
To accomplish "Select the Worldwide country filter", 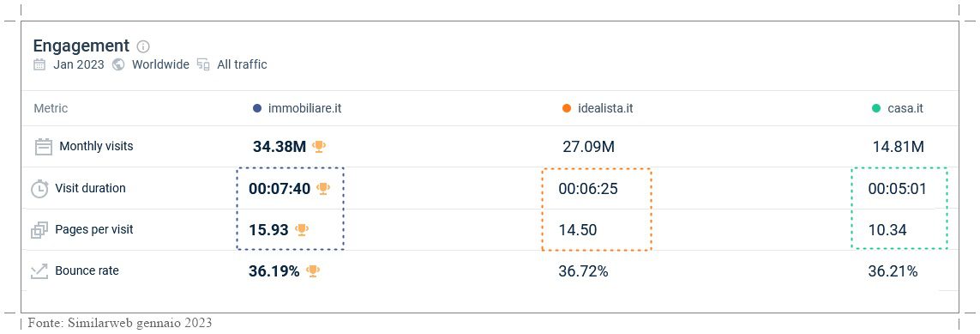I will 160,64.
